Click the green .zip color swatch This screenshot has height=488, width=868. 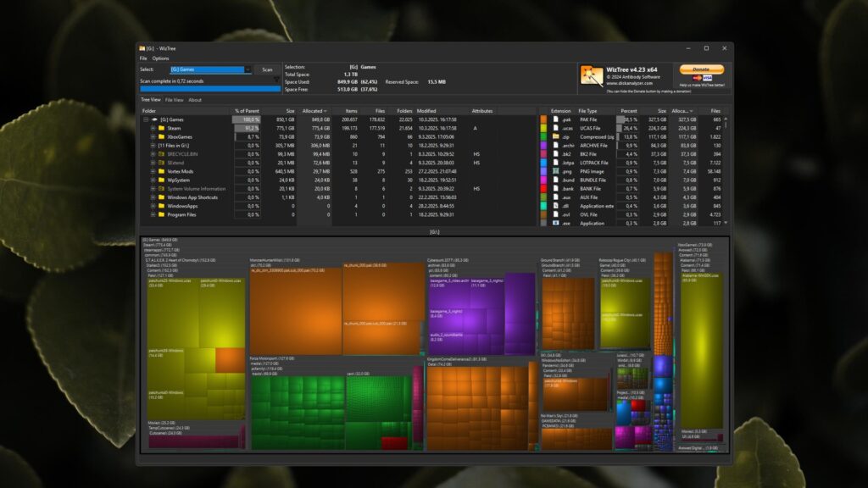point(543,136)
